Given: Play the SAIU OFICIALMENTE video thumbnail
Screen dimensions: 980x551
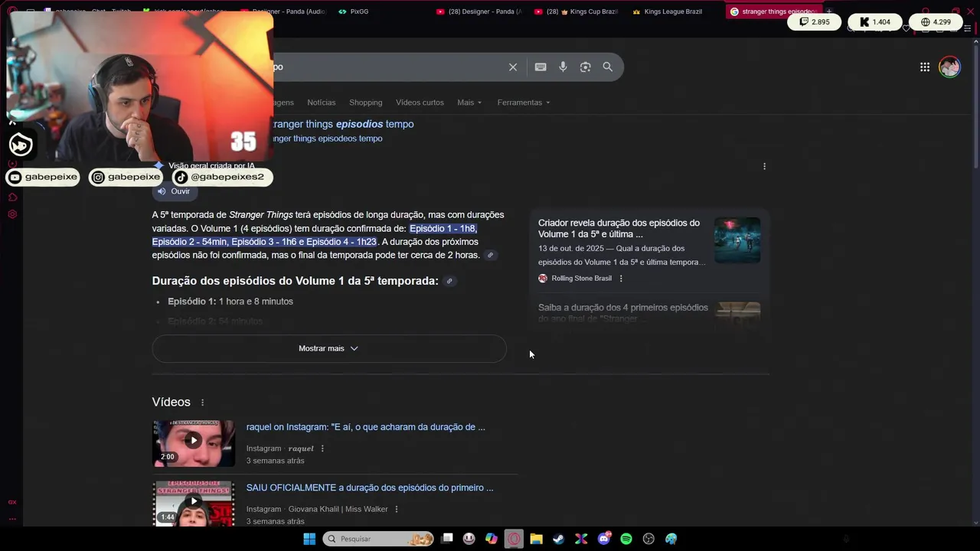Looking at the screenshot, I should pyautogui.click(x=194, y=503).
